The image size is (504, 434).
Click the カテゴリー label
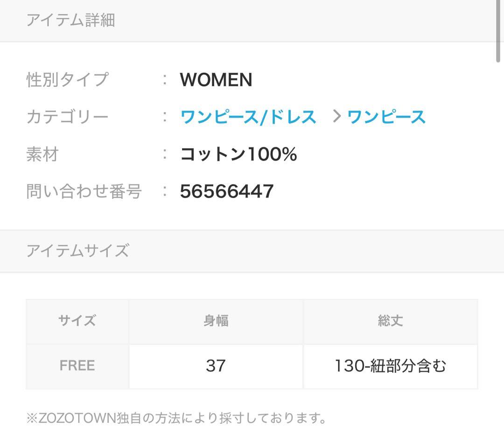coord(67,117)
